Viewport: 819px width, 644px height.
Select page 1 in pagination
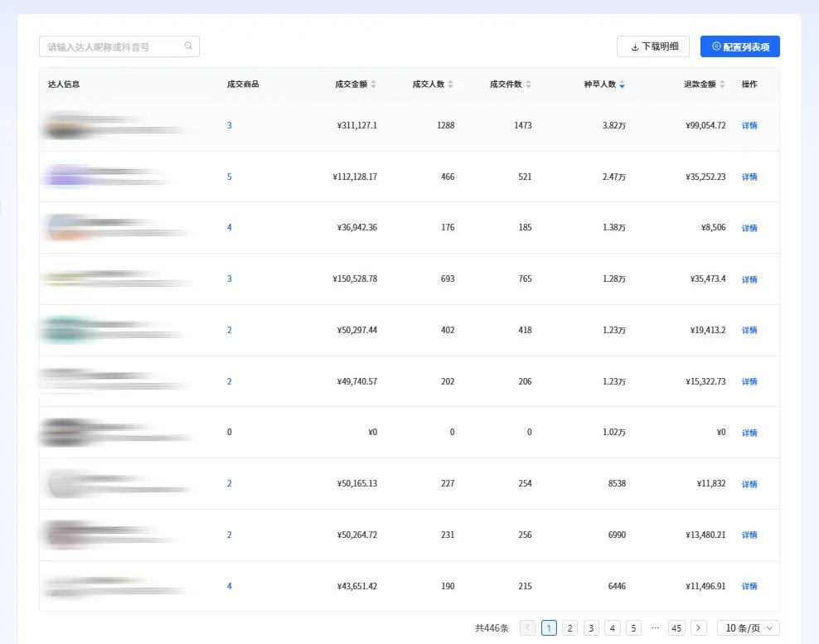(x=549, y=627)
